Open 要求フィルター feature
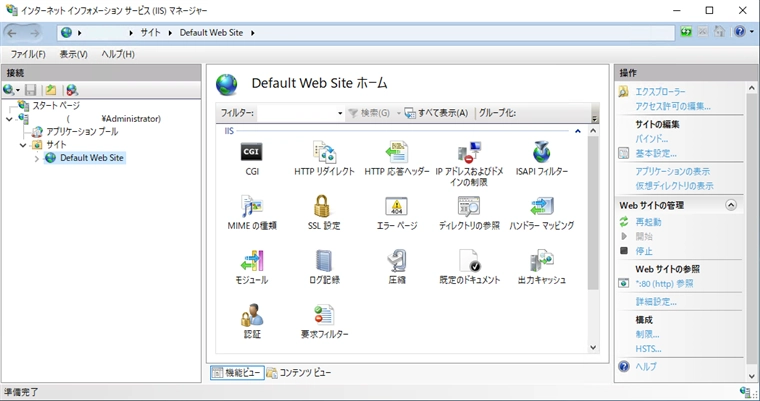The height and width of the screenshot is (401, 760). 324,321
